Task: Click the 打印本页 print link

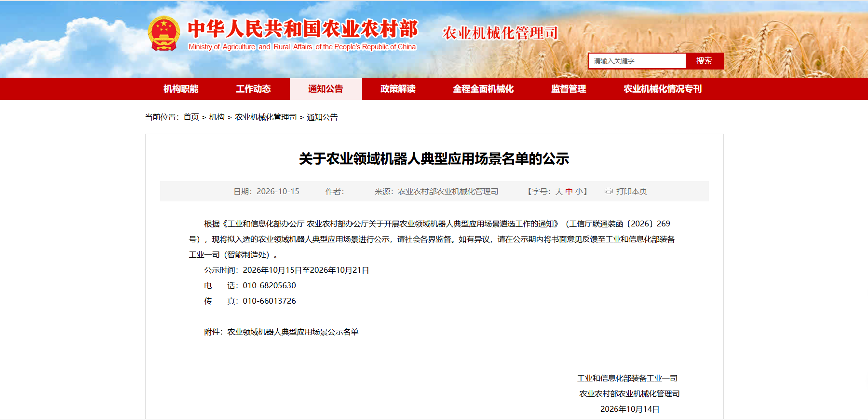Action: tap(632, 192)
